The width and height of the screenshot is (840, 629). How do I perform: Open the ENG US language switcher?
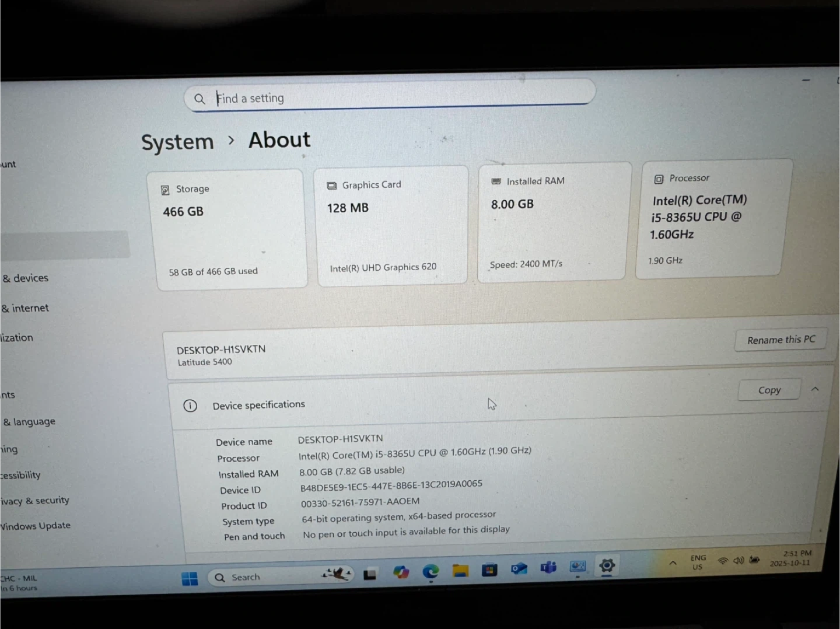pyautogui.click(x=698, y=562)
